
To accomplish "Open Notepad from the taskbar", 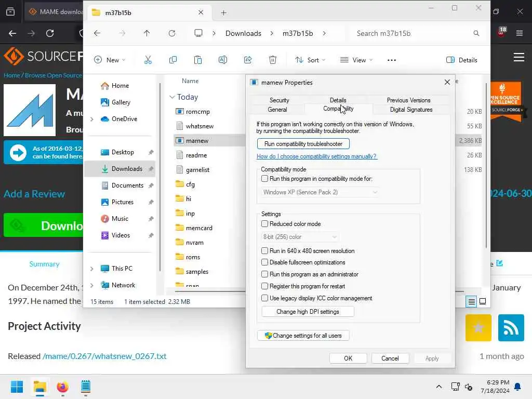I will click(x=86, y=387).
